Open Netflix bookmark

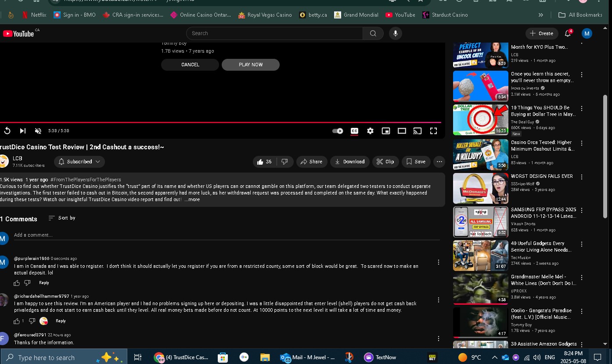click(34, 15)
